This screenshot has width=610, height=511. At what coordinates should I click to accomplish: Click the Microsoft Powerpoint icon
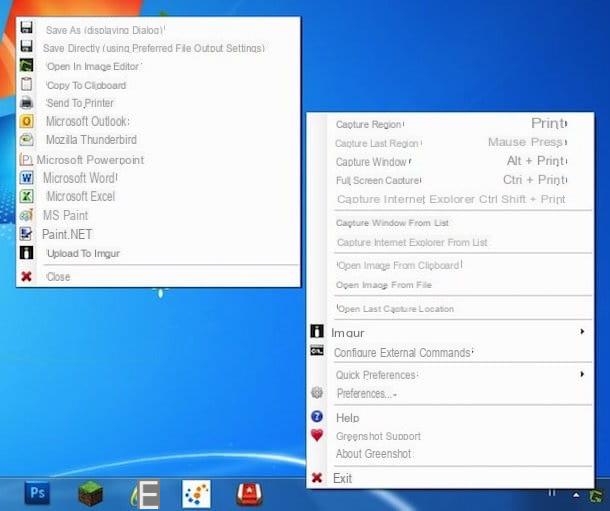click(x=26, y=159)
